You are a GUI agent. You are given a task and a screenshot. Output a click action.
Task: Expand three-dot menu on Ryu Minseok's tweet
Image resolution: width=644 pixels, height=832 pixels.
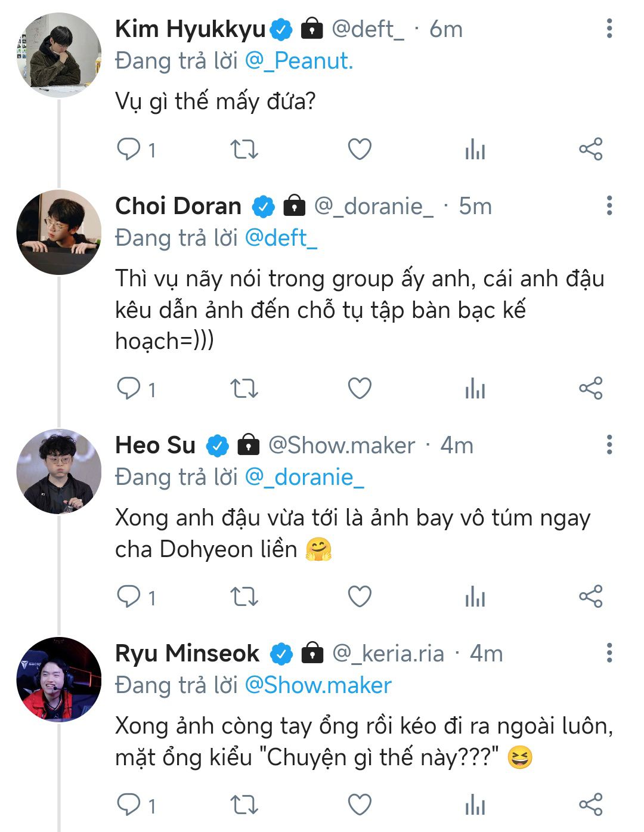coord(609,653)
